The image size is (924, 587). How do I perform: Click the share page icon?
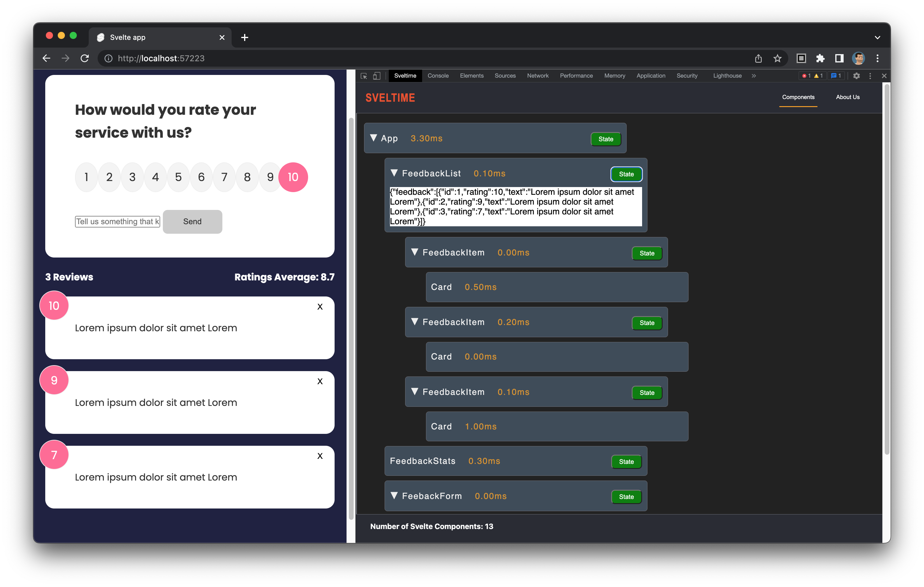coord(758,58)
